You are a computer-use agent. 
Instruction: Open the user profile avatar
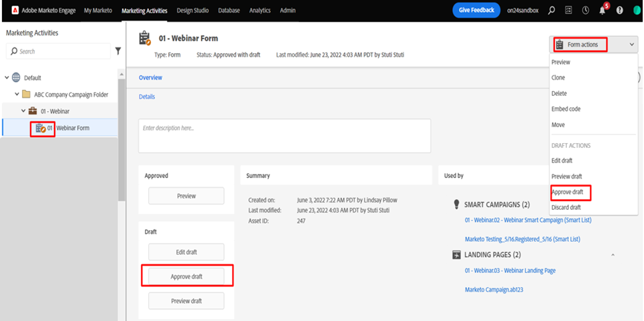click(637, 11)
